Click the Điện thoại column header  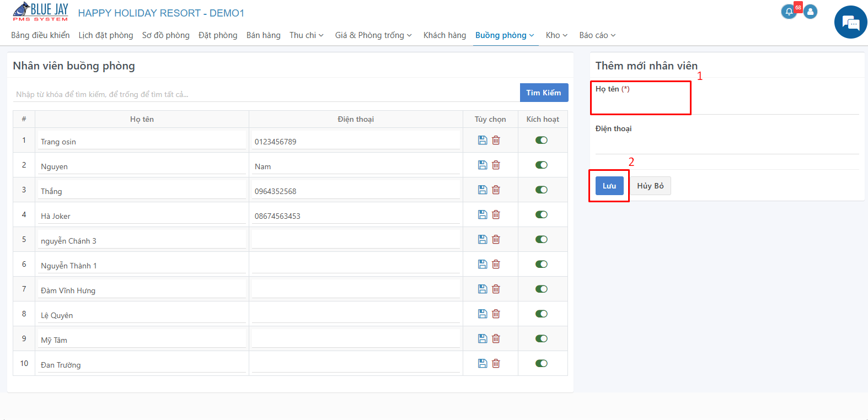[x=356, y=119]
